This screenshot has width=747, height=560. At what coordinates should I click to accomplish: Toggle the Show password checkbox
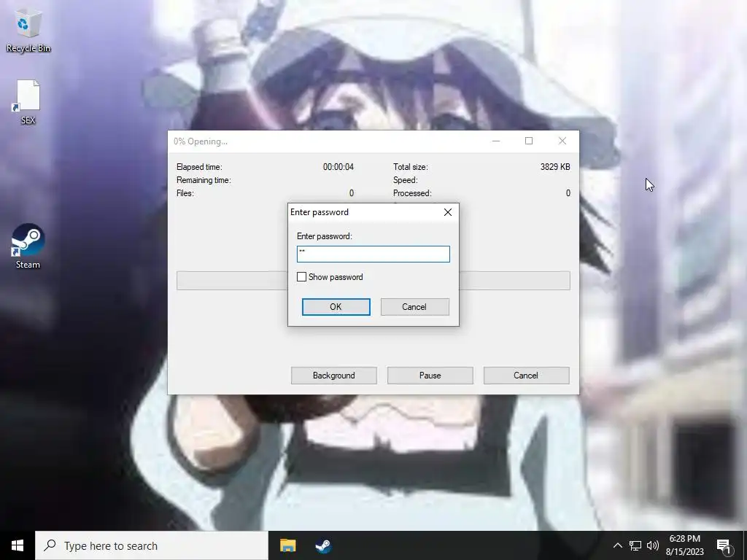301,276
